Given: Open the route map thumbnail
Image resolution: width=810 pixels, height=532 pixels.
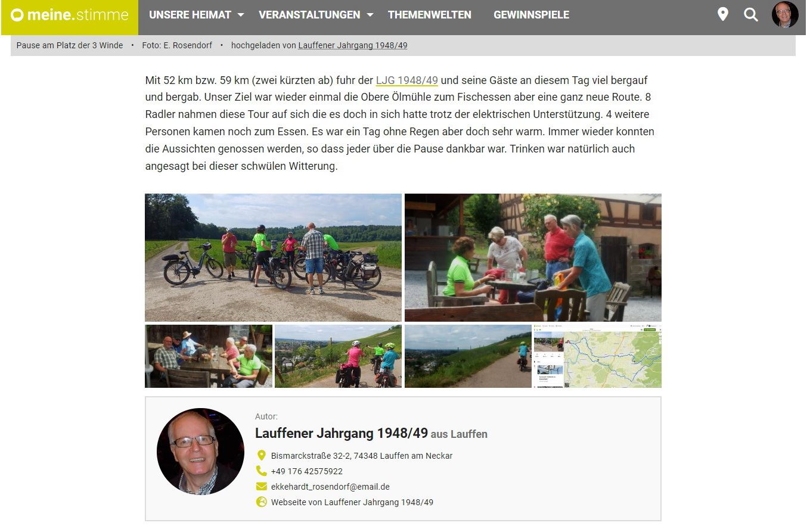Looking at the screenshot, I should [x=597, y=356].
